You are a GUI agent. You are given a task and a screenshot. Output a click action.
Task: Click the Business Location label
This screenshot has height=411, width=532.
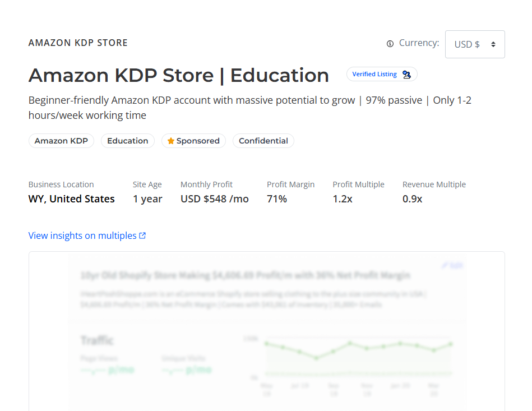[61, 184]
